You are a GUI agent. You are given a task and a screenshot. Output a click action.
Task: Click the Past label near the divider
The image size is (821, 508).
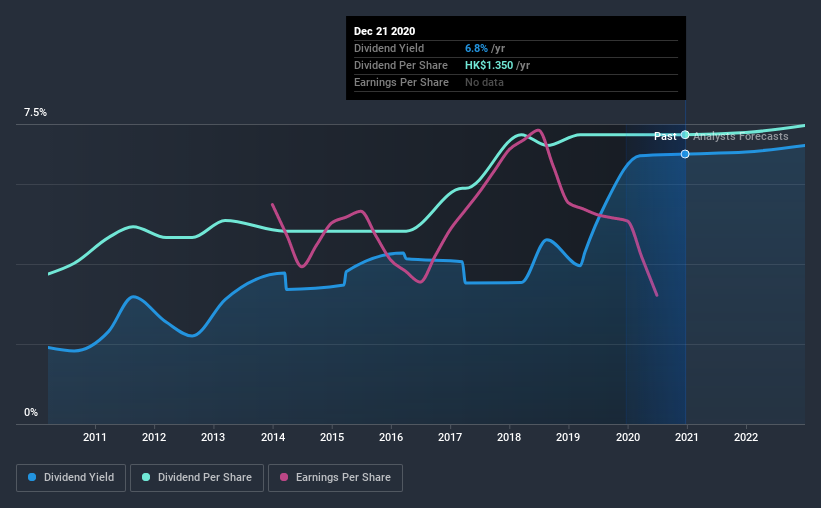tap(665, 137)
